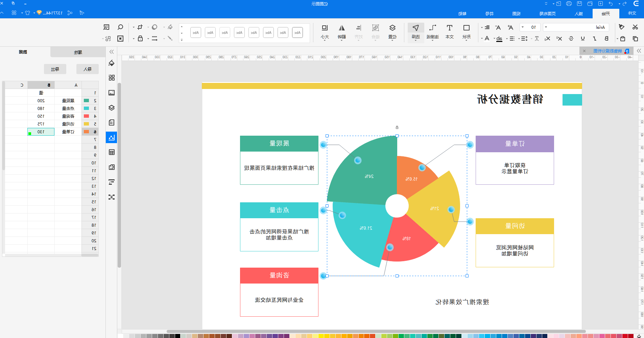Image resolution: width=644 pixels, height=338 pixels.
Task: Open the bullet list dropdown arrow
Action: [x=507, y=39]
